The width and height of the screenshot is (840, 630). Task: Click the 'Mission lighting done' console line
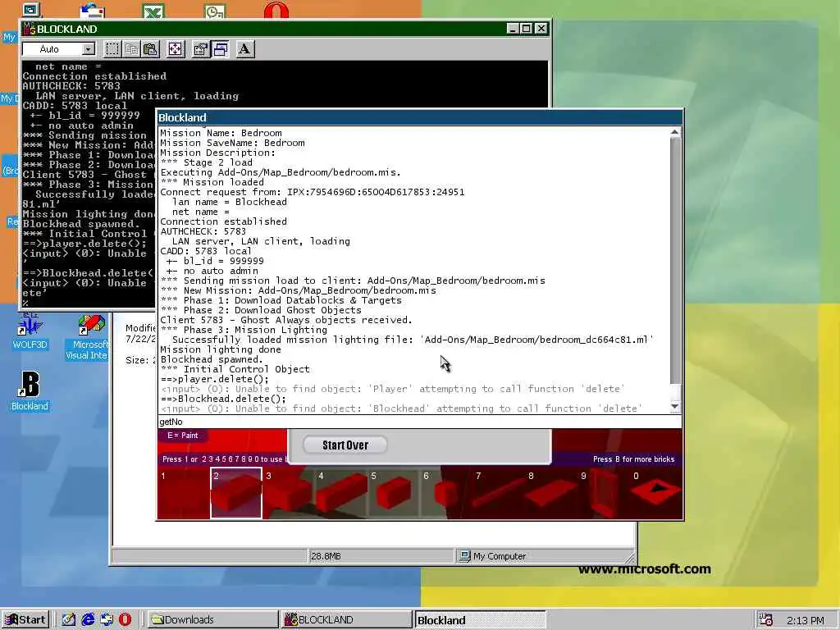pos(221,349)
